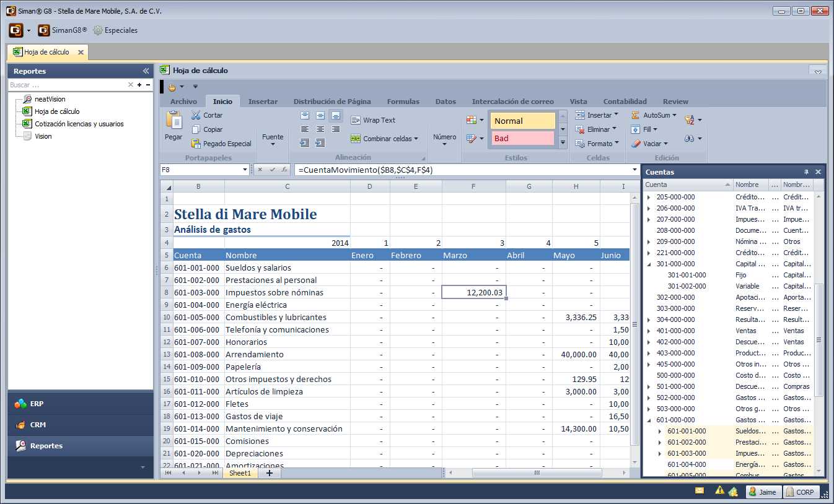Viewport: 834px width, 504px height.
Task: Open SimanG8 menu
Action: (x=62, y=30)
